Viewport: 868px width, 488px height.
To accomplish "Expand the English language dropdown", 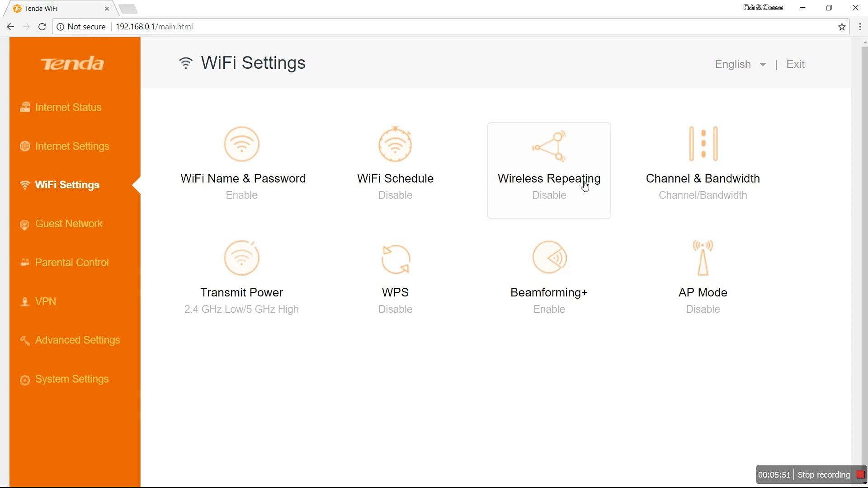I will pyautogui.click(x=740, y=64).
